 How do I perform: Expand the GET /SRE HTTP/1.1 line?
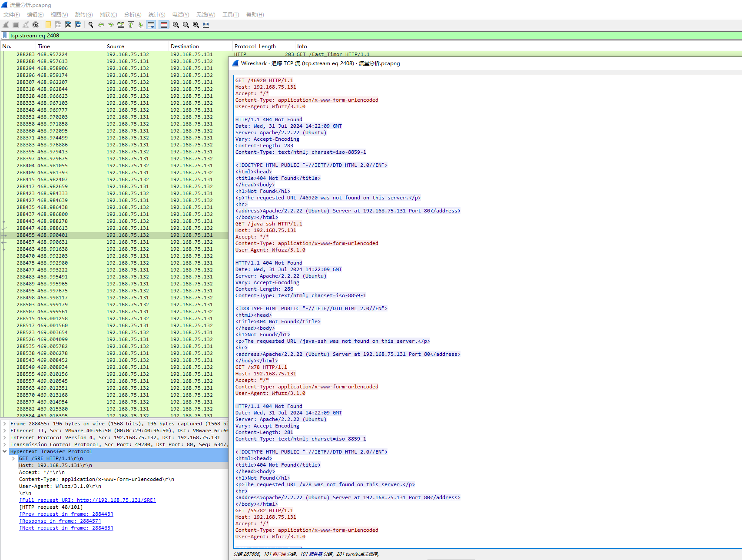(x=13, y=458)
